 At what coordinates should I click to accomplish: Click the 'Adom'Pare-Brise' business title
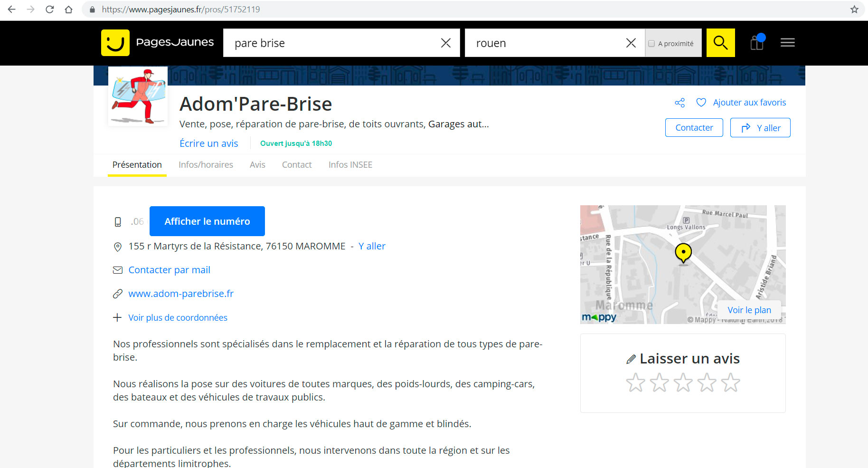point(255,104)
